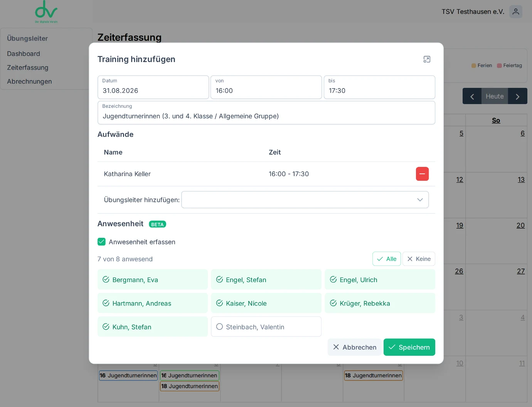The height and width of the screenshot is (407, 532).
Task: Toggle attendance for Kaiser, Nicole
Action: point(266,303)
